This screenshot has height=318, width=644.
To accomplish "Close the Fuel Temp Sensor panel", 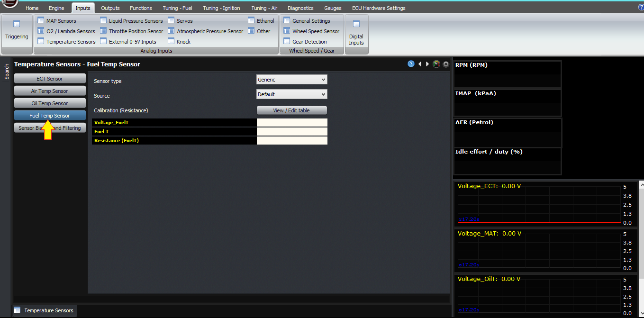I will coord(446,64).
